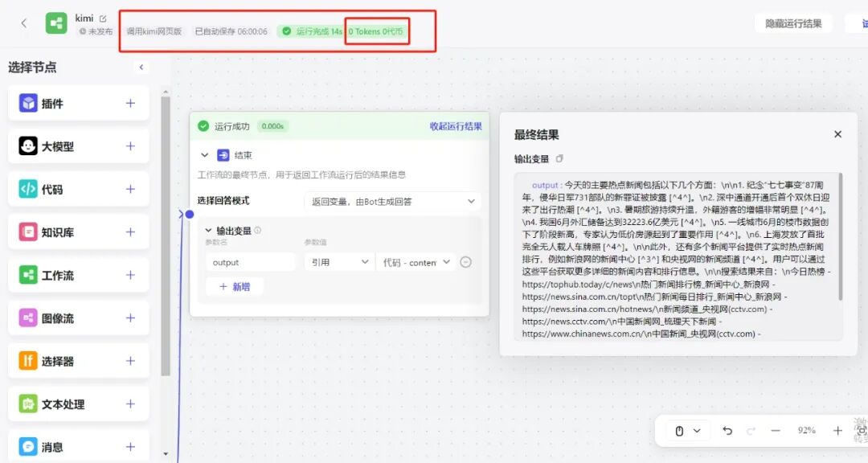The height and width of the screenshot is (463, 868).
Task: Click 收起运行结果 link
Action: (x=456, y=126)
